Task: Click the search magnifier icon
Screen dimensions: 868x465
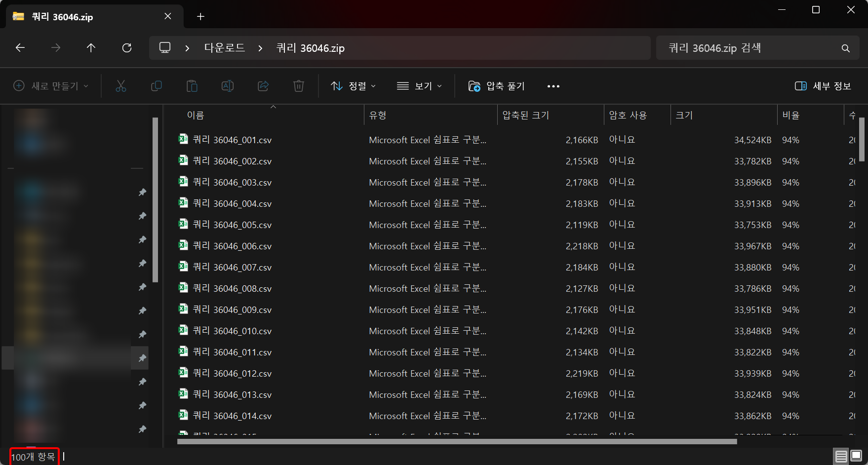Action: point(845,48)
